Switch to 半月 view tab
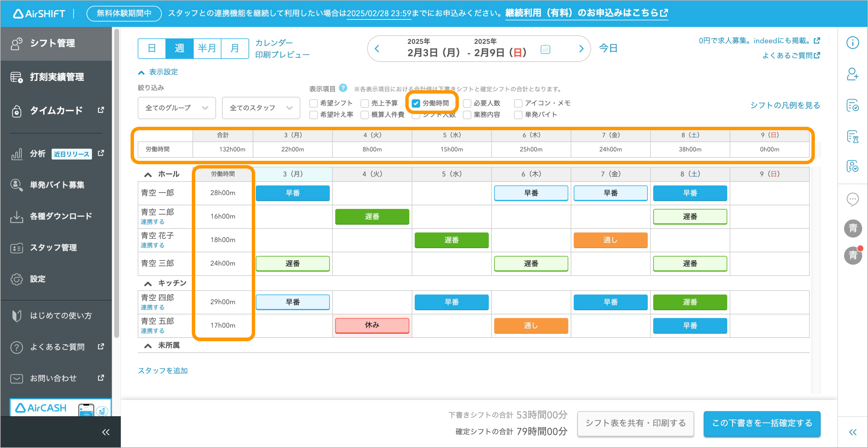This screenshot has width=868, height=448. (x=207, y=49)
